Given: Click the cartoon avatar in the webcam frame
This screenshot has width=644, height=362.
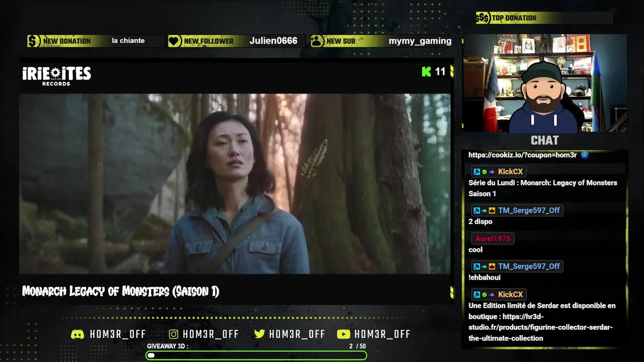Looking at the screenshot, I should coord(544,97).
